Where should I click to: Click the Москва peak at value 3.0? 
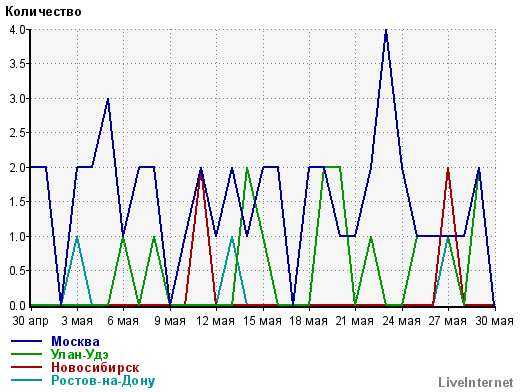point(108,100)
